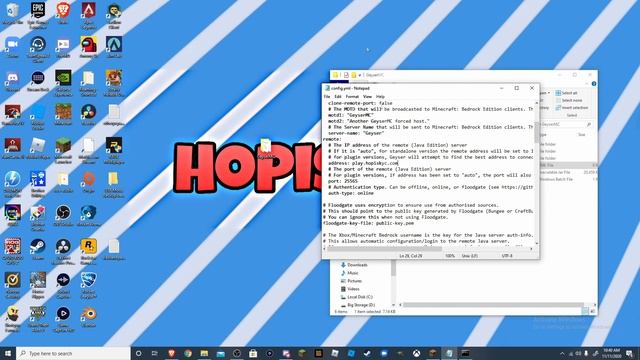Select Videos in Explorer navigation pane

(x=350, y=289)
